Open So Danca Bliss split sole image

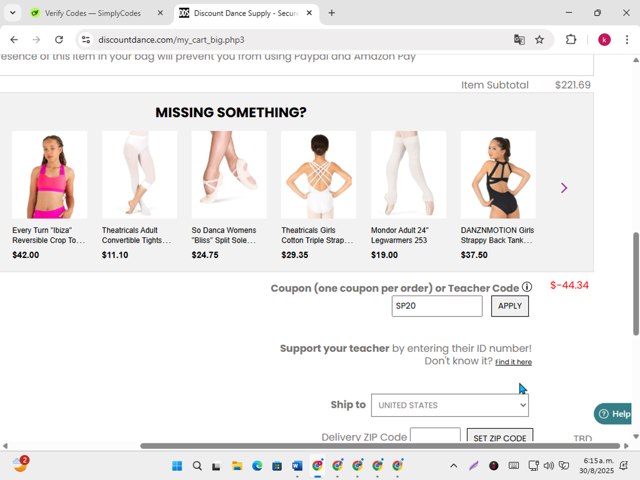[229, 175]
